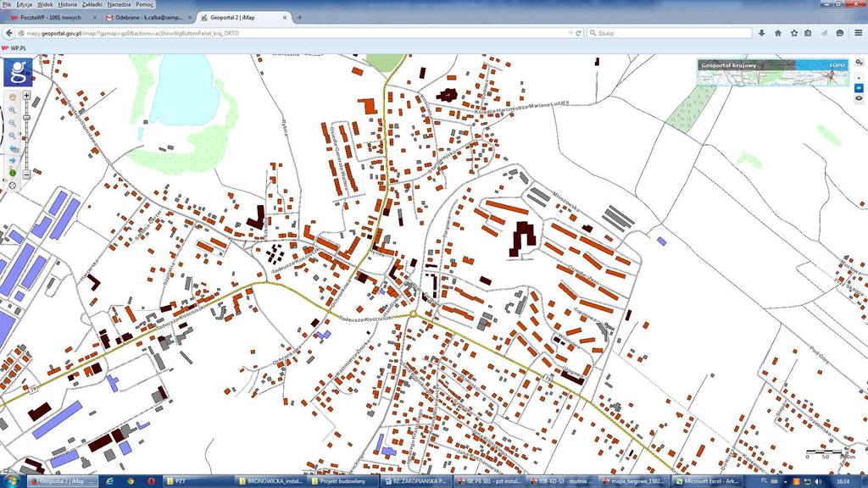Image resolution: width=868 pixels, height=488 pixels.
Task: Go to the browser home page icon
Action: pyautogui.click(x=778, y=33)
